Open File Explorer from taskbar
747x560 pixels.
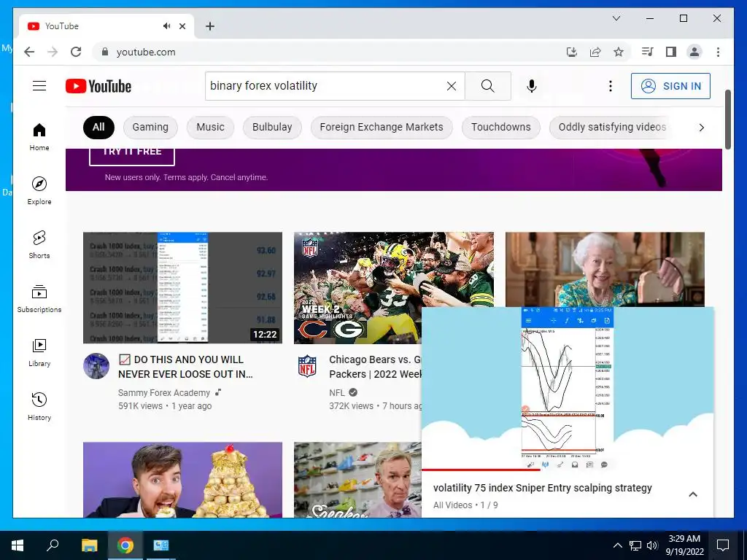(89, 545)
